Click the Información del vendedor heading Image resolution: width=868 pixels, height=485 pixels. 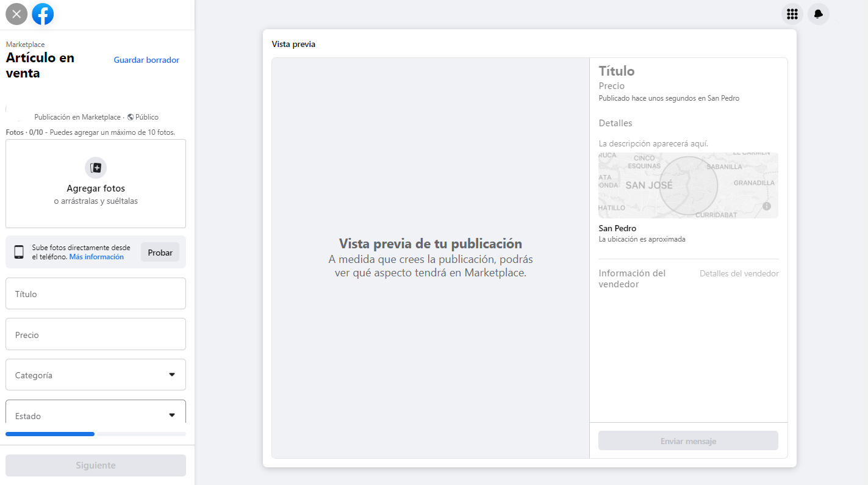tap(632, 279)
